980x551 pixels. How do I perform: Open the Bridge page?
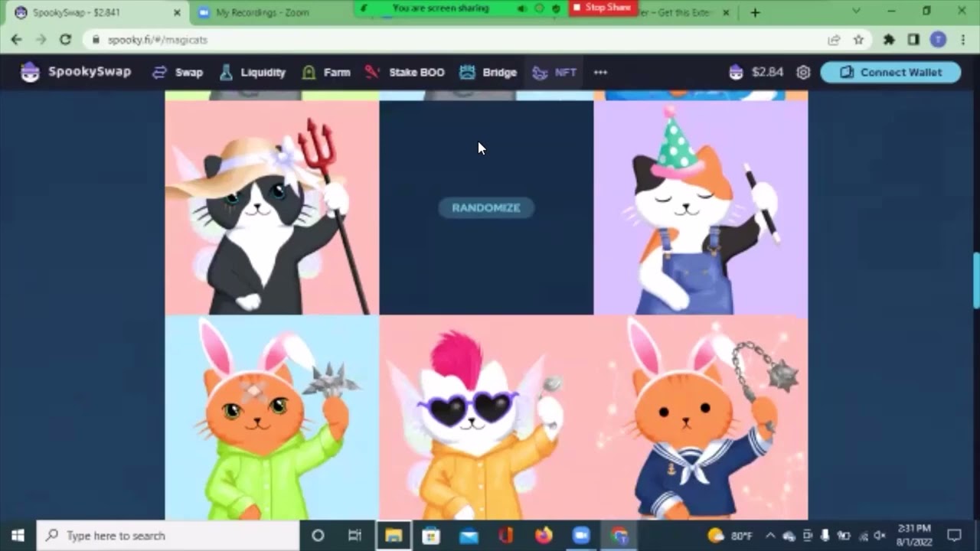(488, 73)
